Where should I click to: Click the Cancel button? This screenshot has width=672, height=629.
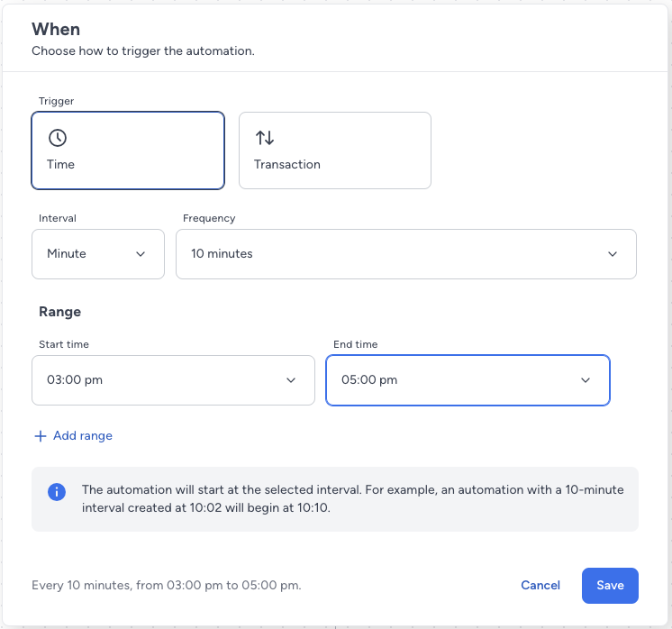coord(540,585)
